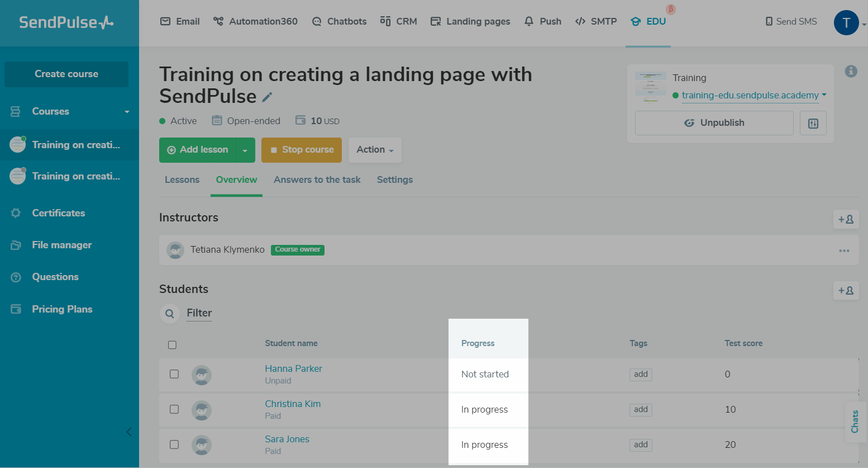The width and height of the screenshot is (868, 468).
Task: Click the beta badge above EDU
Action: [x=671, y=9]
